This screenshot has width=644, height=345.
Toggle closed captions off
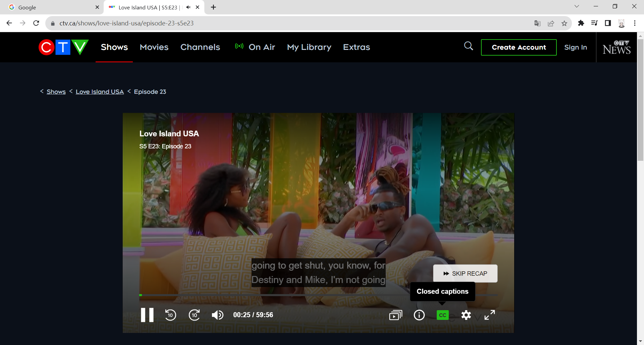[443, 315]
